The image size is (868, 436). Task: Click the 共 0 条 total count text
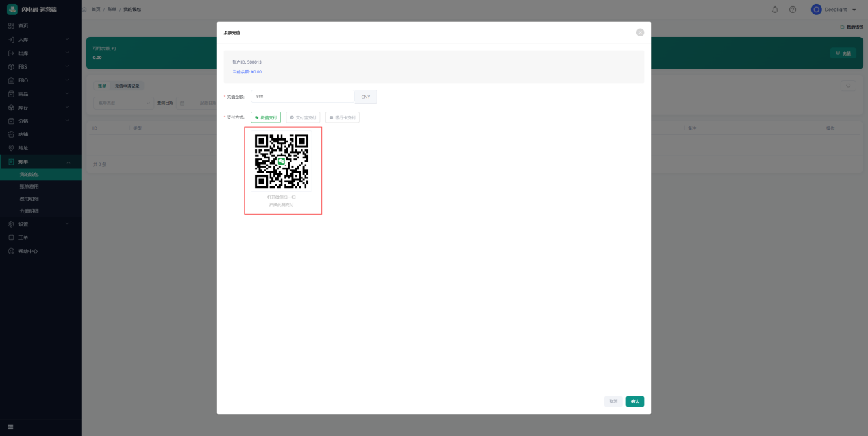[99, 165]
